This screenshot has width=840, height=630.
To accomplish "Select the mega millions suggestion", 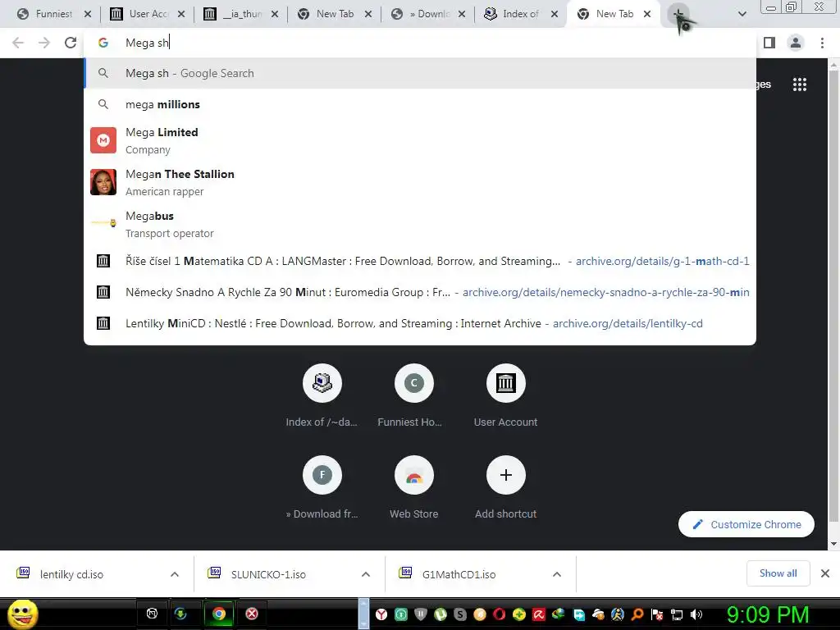I will click(x=420, y=104).
